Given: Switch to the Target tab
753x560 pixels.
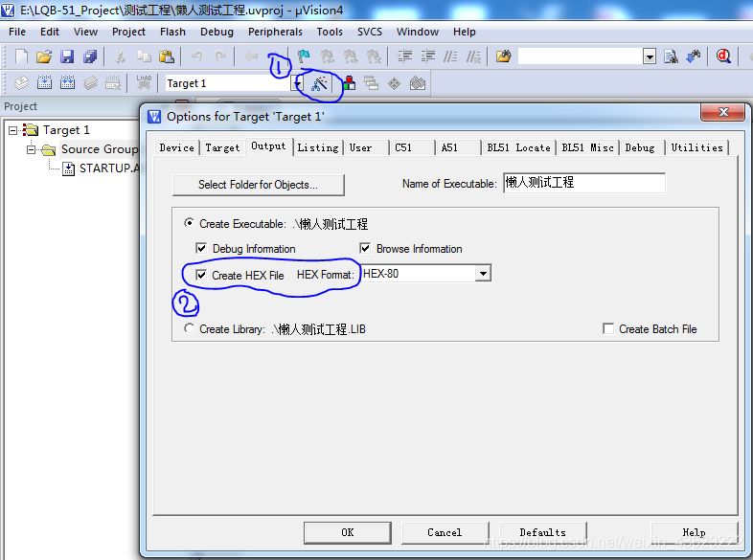Looking at the screenshot, I should coord(222,147).
